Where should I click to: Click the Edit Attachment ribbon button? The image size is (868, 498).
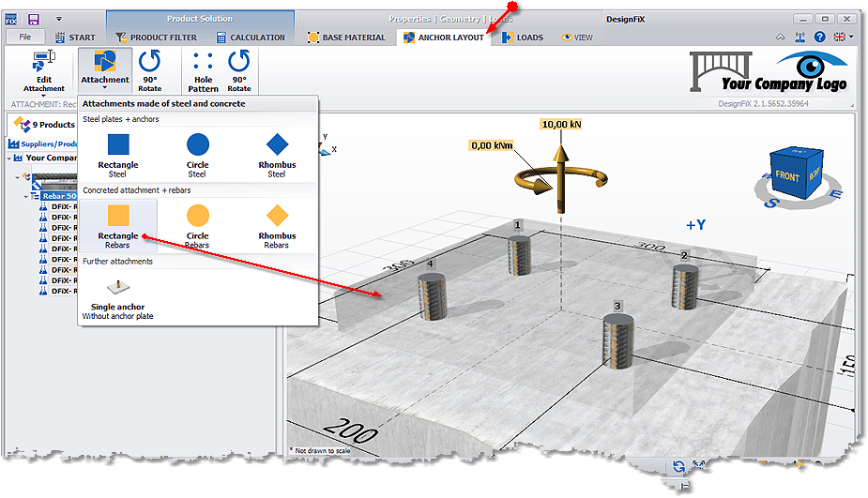[x=44, y=71]
